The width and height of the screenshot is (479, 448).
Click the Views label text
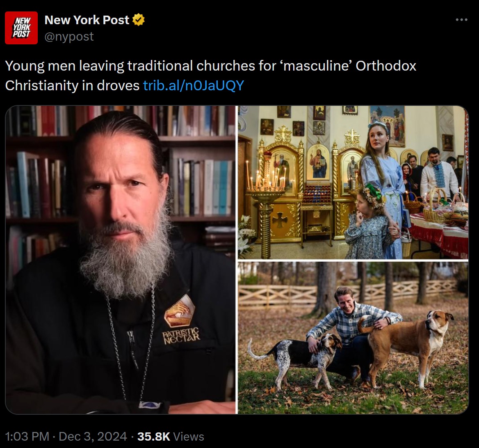click(x=189, y=437)
